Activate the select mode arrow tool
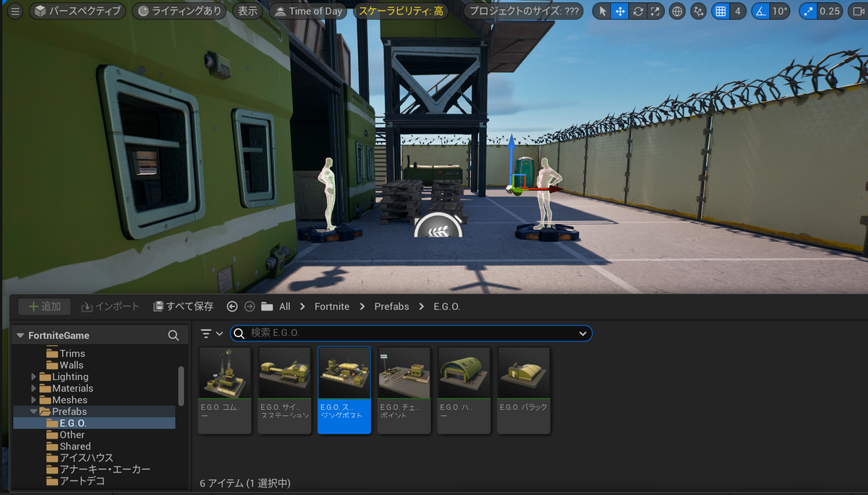The width and height of the screenshot is (868, 495). pyautogui.click(x=602, y=11)
